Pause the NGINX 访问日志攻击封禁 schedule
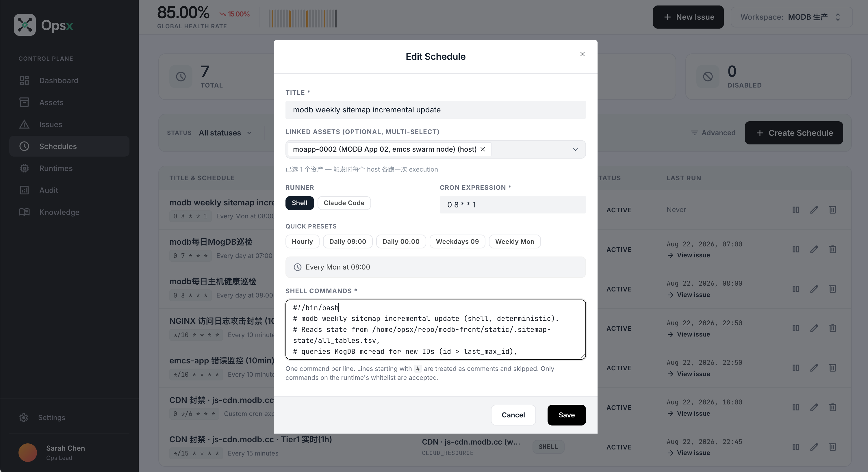868x472 pixels. pyautogui.click(x=795, y=328)
